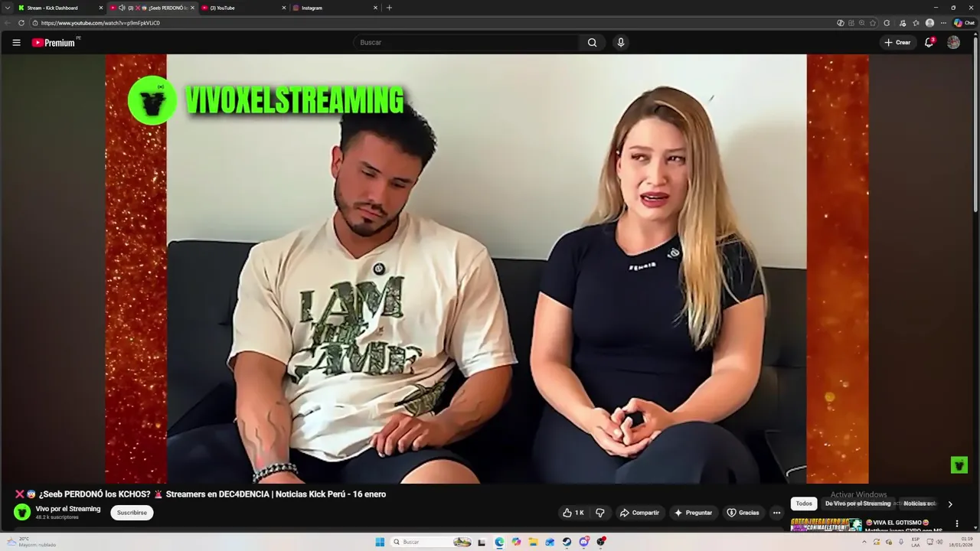Image resolution: width=980 pixels, height=551 pixels.
Task: Open the weather widget on taskbar
Action: [x=31, y=542]
